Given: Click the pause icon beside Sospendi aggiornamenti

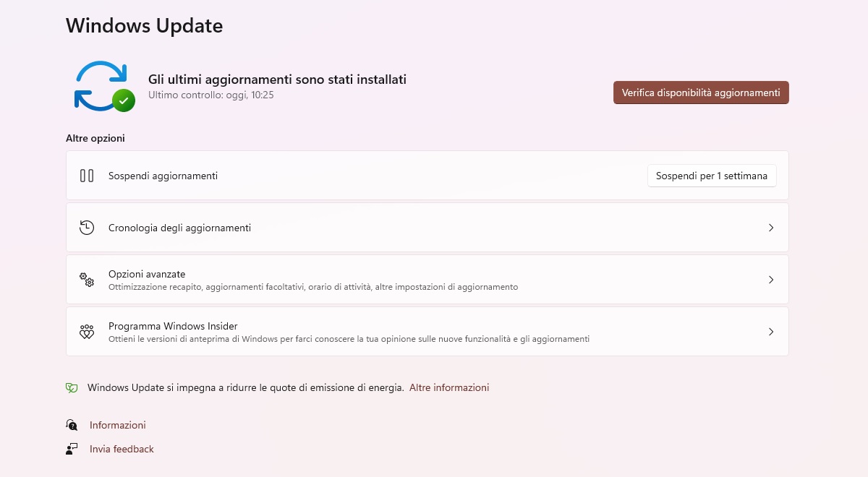Looking at the screenshot, I should coord(87,176).
